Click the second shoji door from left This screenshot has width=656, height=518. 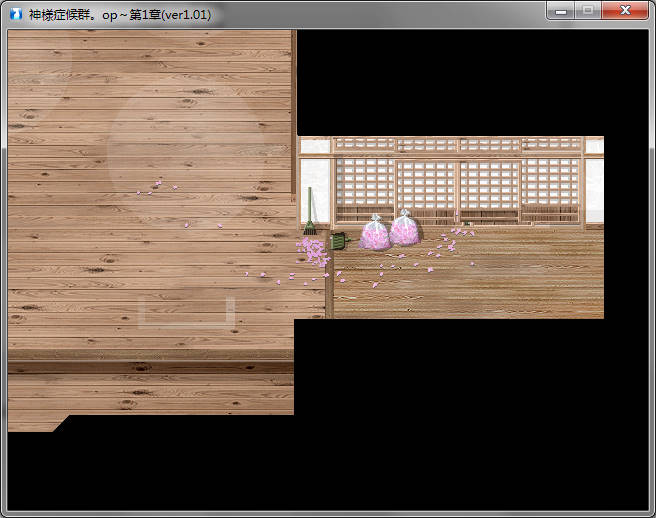tap(426, 186)
